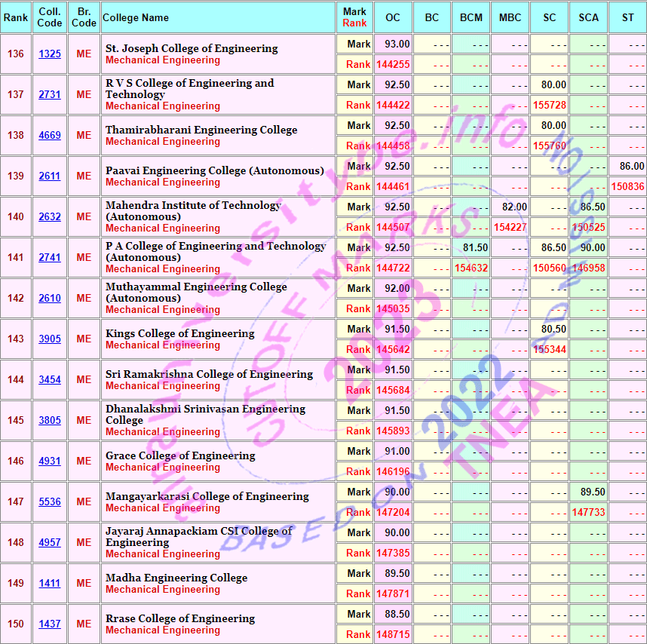647x644 pixels.
Task: Open college code 1325 link
Action: 50,54
